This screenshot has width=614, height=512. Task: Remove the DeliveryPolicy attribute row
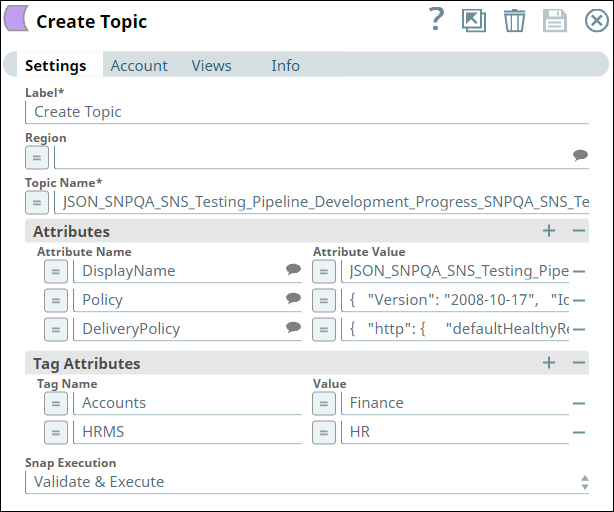coord(579,330)
